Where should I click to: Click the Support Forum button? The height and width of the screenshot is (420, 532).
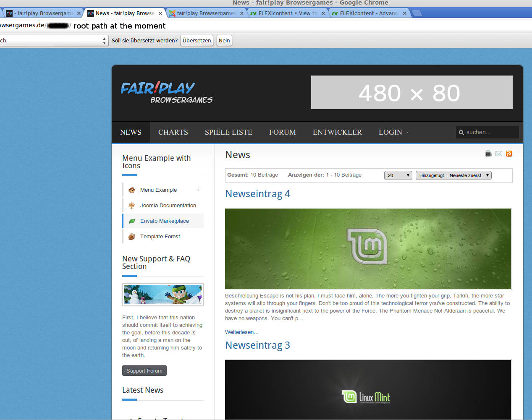(144, 371)
